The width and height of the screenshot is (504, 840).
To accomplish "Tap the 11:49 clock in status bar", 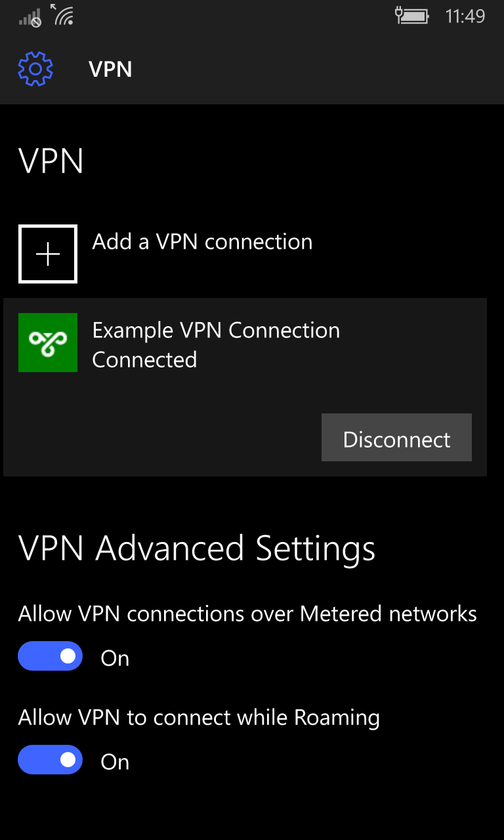I will coord(465,16).
